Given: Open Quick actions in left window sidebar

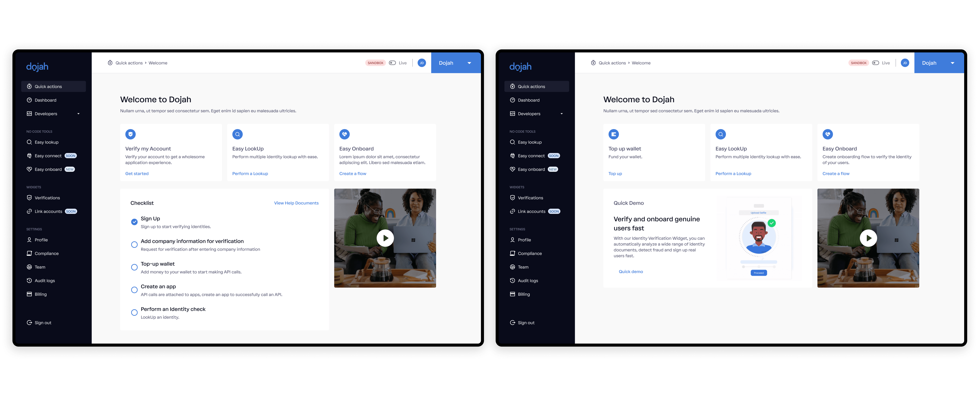Looking at the screenshot, I should (x=53, y=86).
